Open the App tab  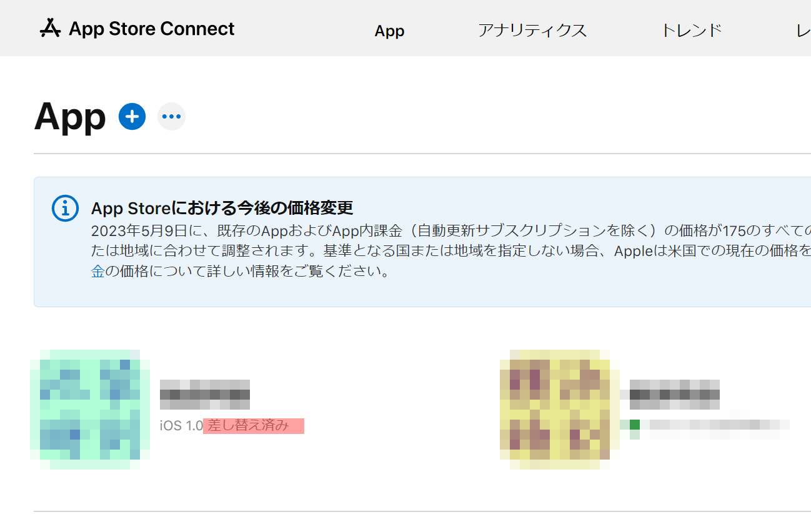[x=389, y=31]
